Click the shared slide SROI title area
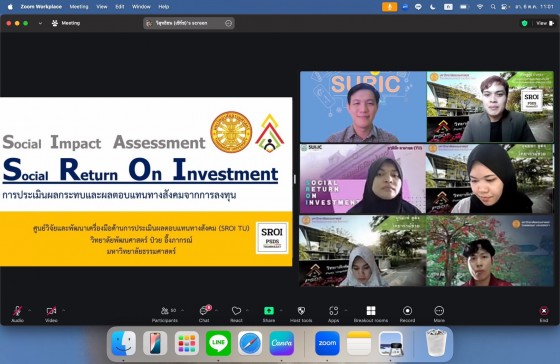 point(140,170)
